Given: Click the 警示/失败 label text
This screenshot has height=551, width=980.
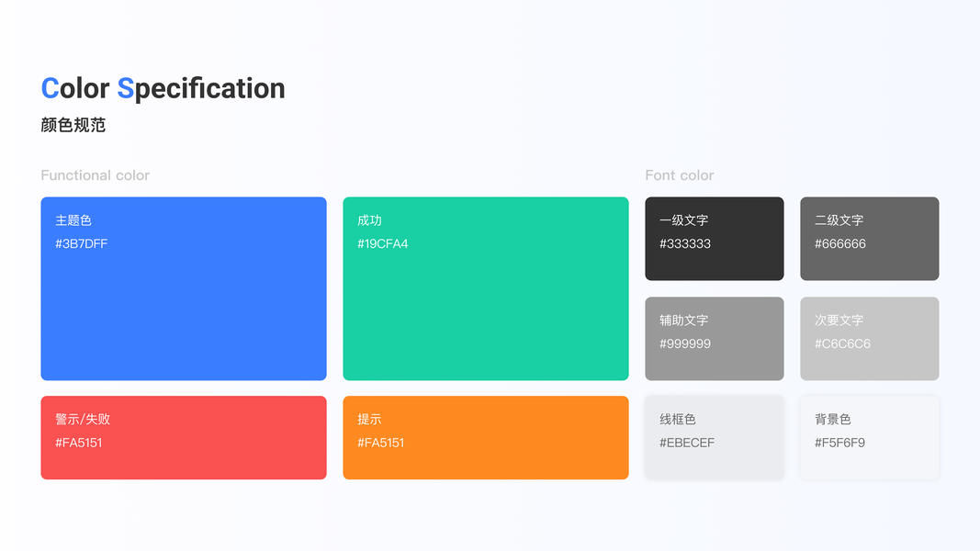Looking at the screenshot, I should point(83,419).
